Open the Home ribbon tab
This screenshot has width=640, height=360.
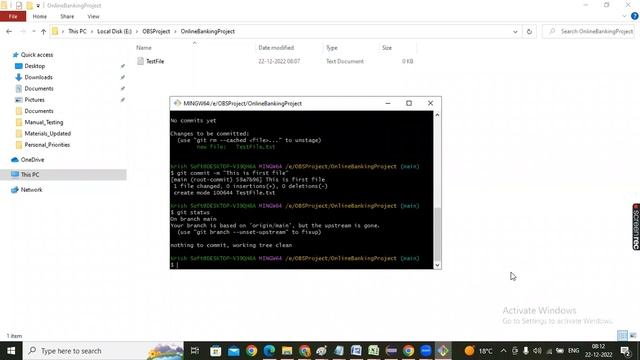40,16
